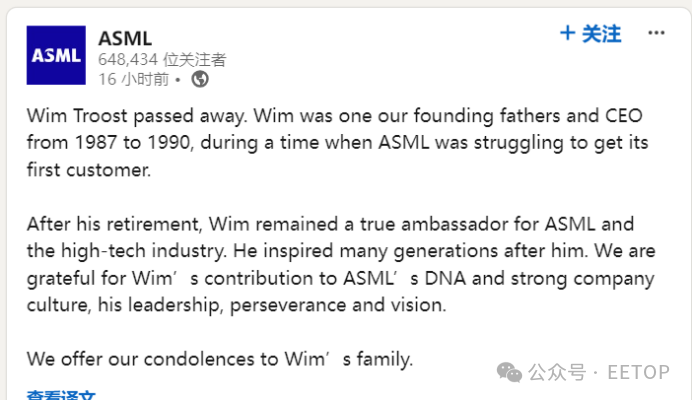This screenshot has height=400, width=692.
Task: Open the ASML company name link
Action: click(125, 38)
